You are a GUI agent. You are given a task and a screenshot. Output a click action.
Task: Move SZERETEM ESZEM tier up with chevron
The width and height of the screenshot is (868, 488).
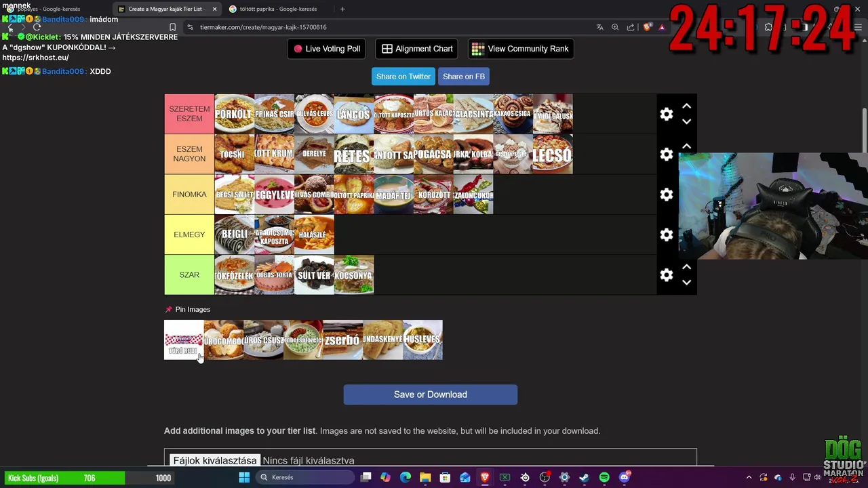point(686,106)
